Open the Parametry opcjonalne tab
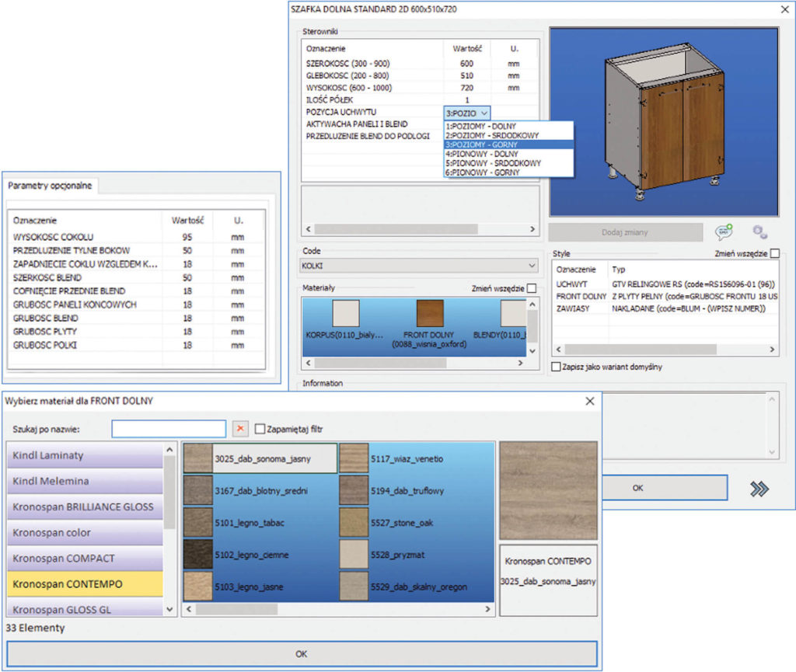 [x=51, y=186]
